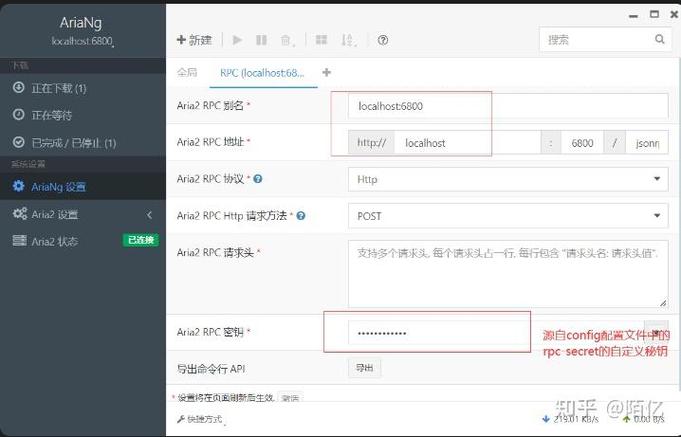Click the Aria2 状态 server icon

click(x=19, y=240)
